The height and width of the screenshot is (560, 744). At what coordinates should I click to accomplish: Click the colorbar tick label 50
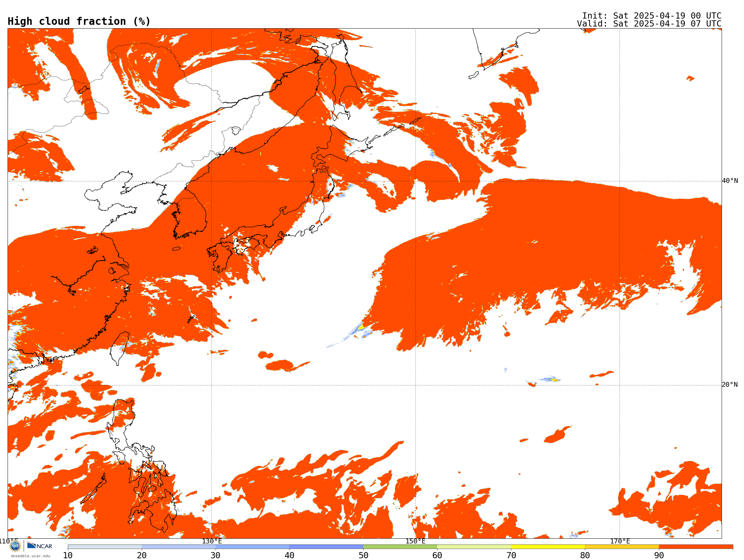[363, 556]
